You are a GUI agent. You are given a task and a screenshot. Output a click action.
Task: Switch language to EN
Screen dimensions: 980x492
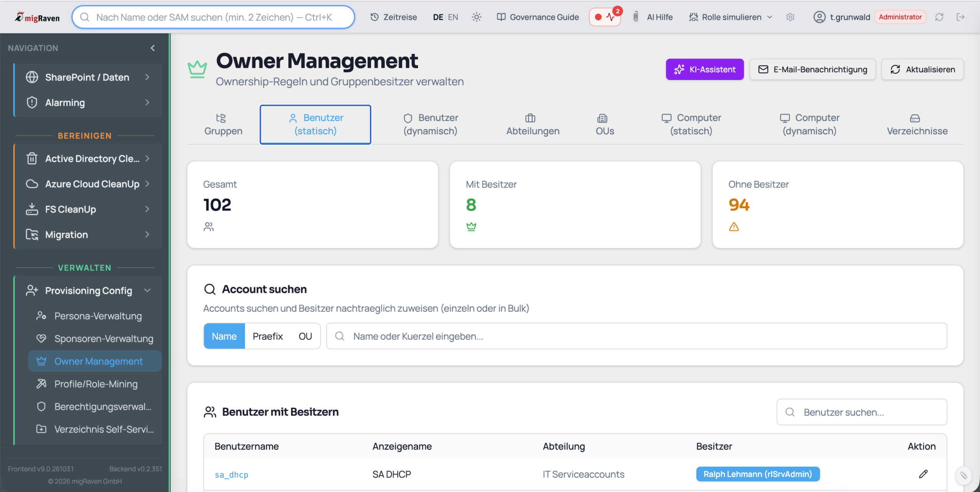pos(453,17)
